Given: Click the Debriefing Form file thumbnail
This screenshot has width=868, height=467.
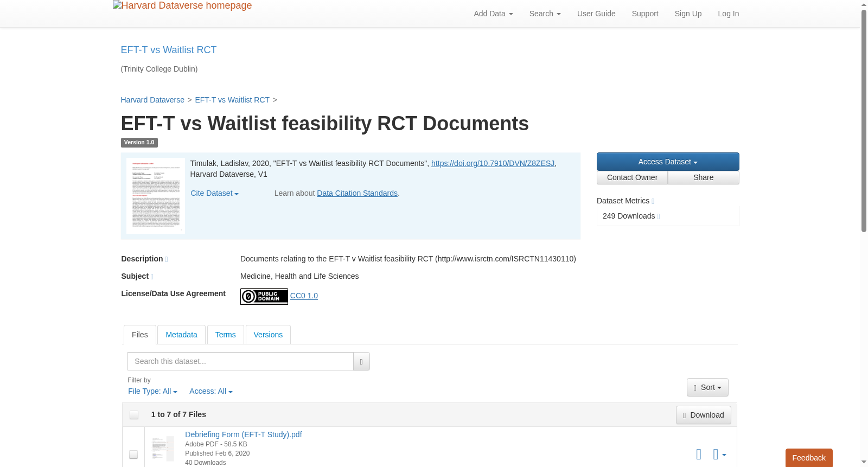Looking at the screenshot, I should 163,449.
